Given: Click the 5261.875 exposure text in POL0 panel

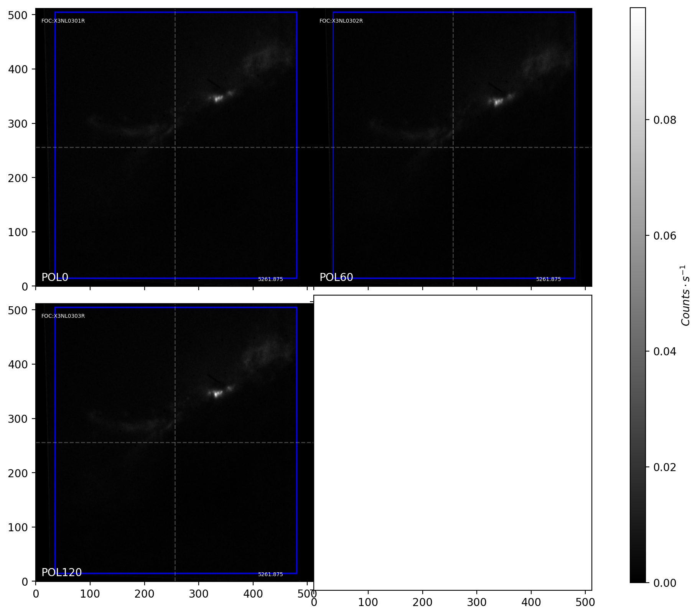Looking at the screenshot, I should tap(270, 279).
